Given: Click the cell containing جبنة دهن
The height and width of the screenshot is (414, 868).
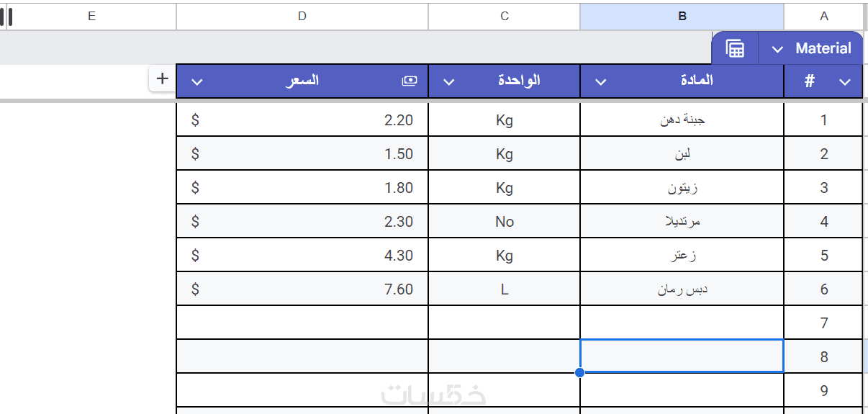Looking at the screenshot, I should click(x=682, y=120).
